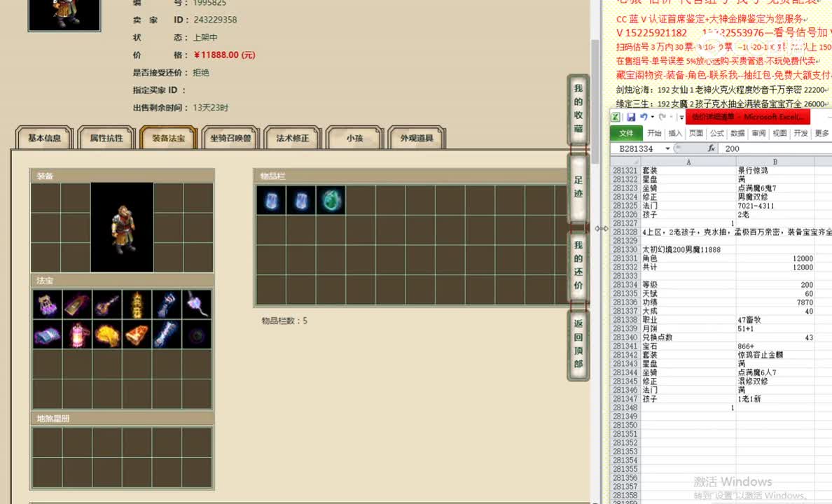832x504 pixels.
Task: Click the 足迹 side button
Action: (x=578, y=187)
